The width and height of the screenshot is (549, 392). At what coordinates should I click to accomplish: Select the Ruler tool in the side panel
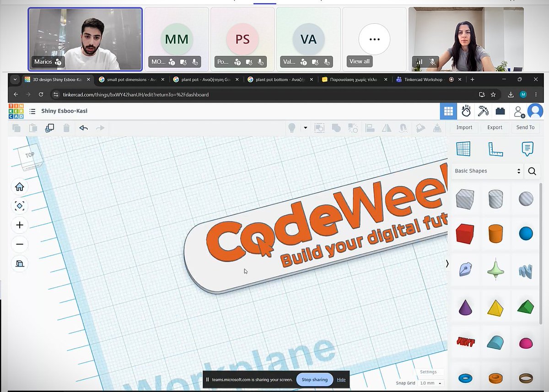click(495, 149)
